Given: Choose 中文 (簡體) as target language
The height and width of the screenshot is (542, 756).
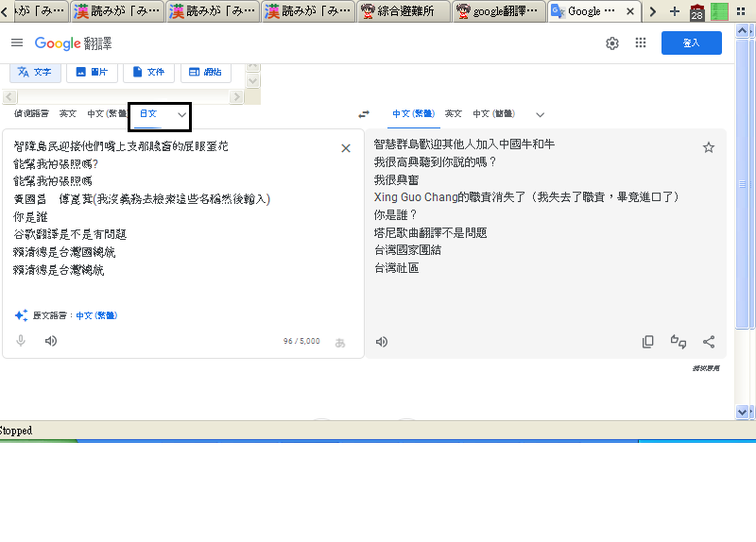Looking at the screenshot, I should point(493,113).
